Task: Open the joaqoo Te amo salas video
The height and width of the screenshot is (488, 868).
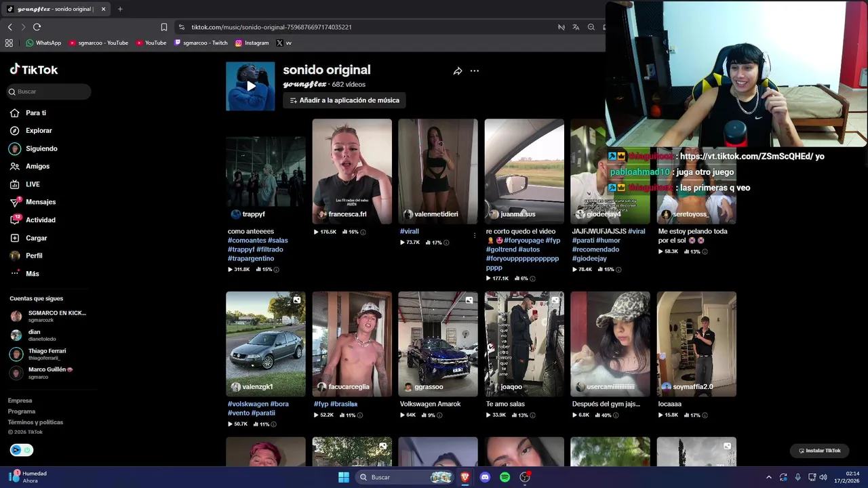Action: pos(524,344)
